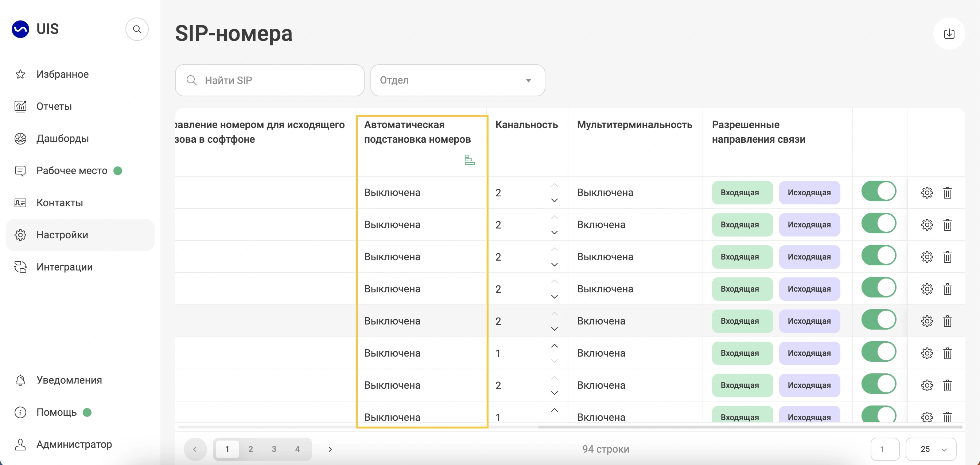
Task: Click the sidebar search magnifier icon
Action: 137,29
